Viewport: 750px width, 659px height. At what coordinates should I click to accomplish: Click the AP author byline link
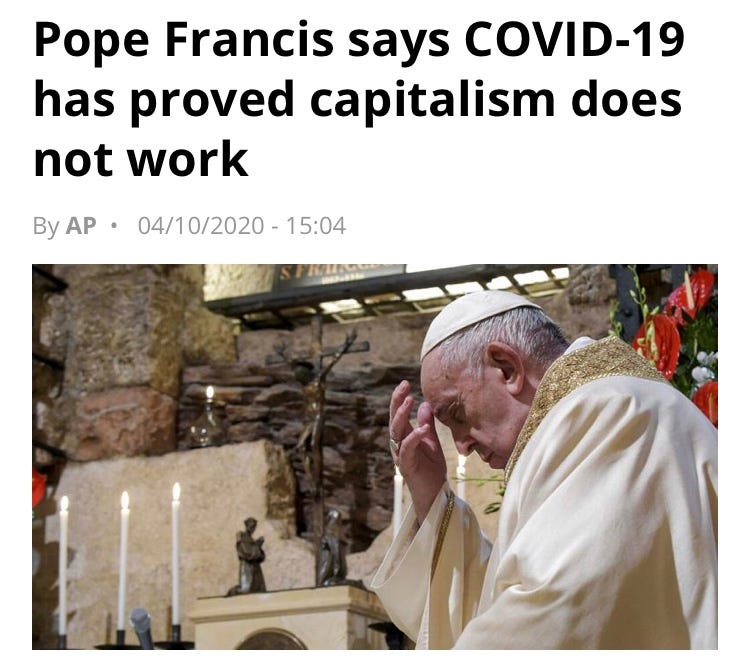pyautogui.click(x=81, y=226)
